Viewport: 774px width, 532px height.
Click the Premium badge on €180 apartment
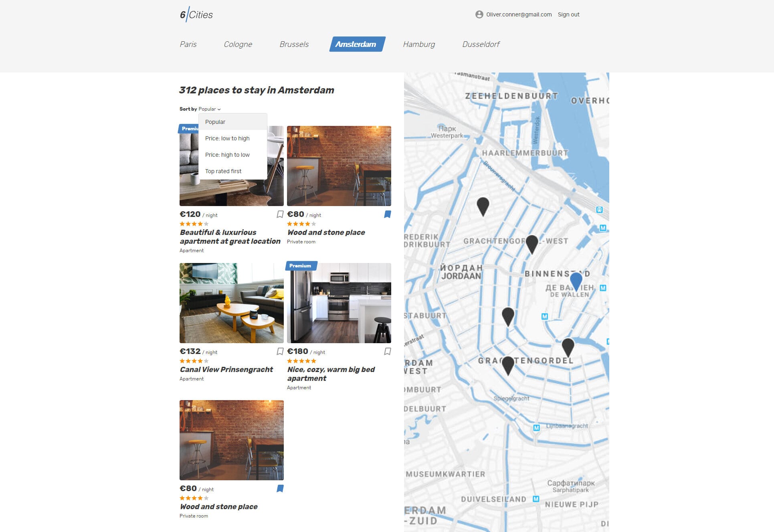[x=301, y=266]
